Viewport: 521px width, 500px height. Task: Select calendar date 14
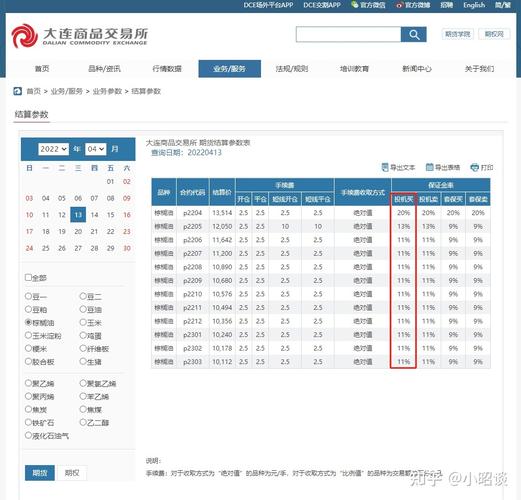(x=94, y=215)
